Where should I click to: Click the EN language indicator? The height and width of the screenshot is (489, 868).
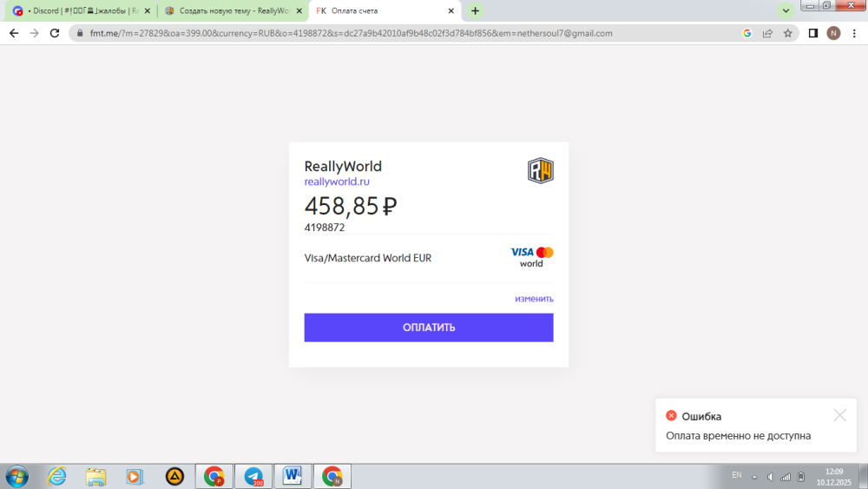point(737,475)
